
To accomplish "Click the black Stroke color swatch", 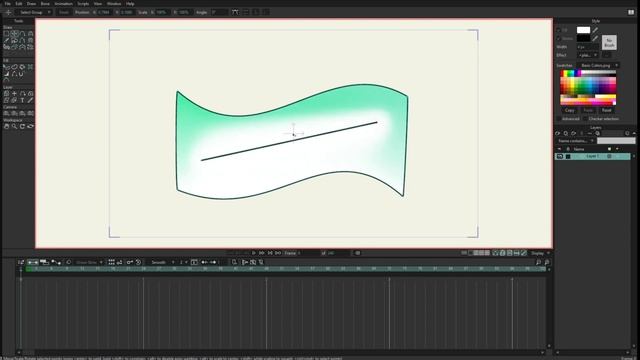I will (583, 38).
